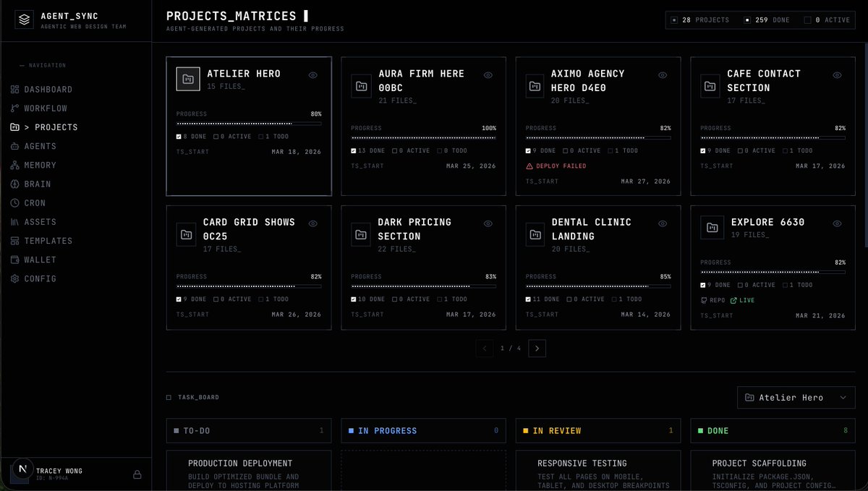The height and width of the screenshot is (491, 868).
Task: Click the Cron clock icon in sidebar
Action: tap(15, 203)
